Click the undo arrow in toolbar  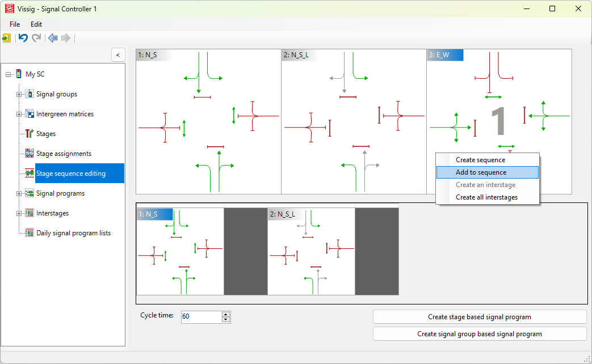(23, 38)
